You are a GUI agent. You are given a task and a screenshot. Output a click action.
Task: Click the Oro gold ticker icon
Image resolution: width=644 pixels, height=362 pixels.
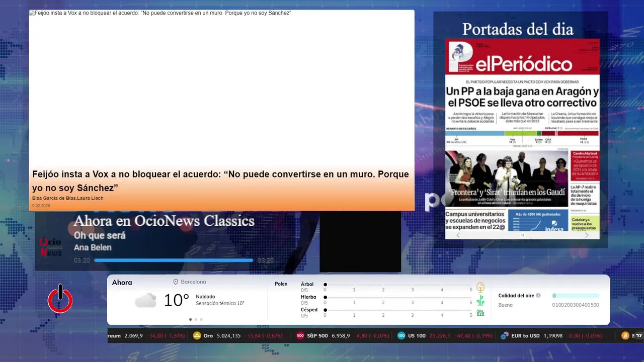tap(197, 336)
